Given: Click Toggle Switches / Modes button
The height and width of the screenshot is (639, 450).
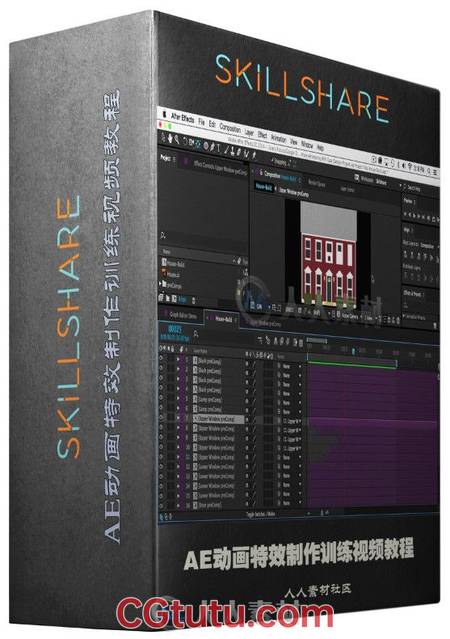Looking at the screenshot, I should tap(260, 515).
